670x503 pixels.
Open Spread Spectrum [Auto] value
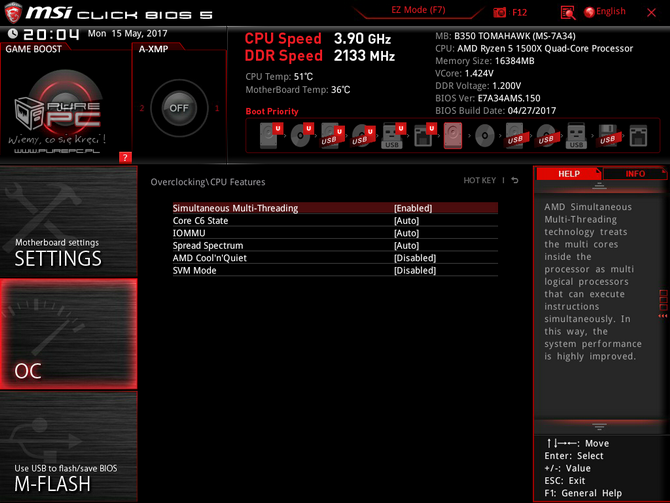[406, 245]
